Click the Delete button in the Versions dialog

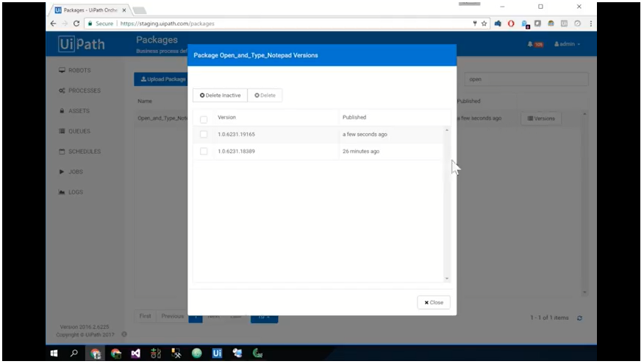point(265,96)
